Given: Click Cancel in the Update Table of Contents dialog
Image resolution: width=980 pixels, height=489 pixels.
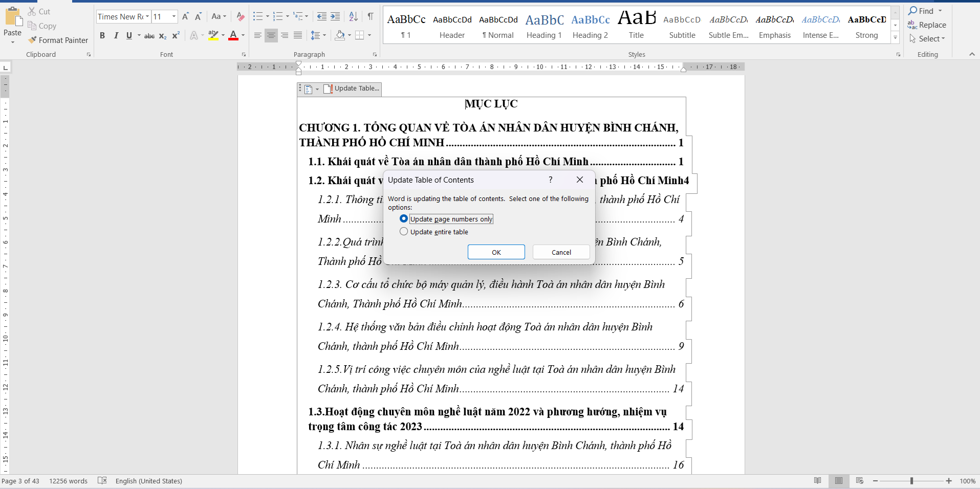Looking at the screenshot, I should (x=561, y=252).
